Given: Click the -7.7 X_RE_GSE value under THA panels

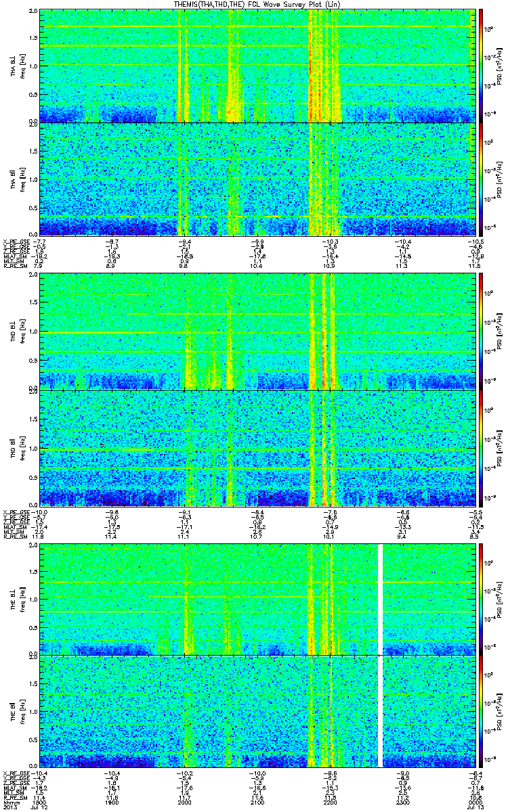Looking at the screenshot, I should click(39, 241).
